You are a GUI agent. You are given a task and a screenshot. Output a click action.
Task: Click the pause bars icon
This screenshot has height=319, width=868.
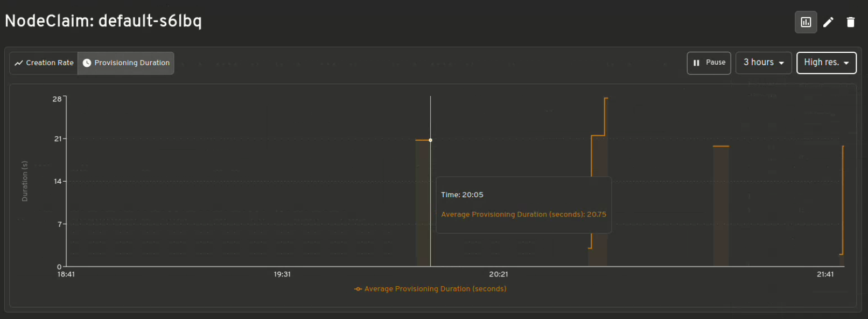tap(696, 63)
